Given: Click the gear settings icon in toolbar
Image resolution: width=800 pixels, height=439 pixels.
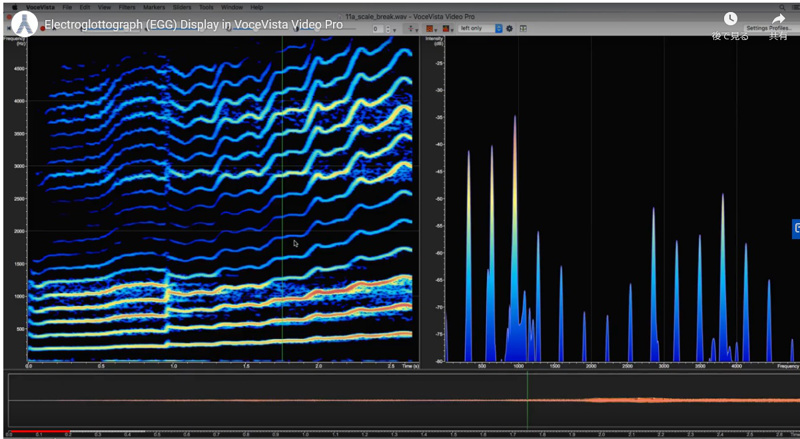Looking at the screenshot, I should click(x=509, y=28).
